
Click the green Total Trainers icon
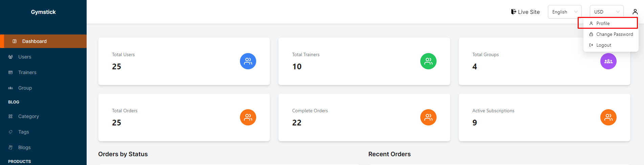click(x=428, y=61)
